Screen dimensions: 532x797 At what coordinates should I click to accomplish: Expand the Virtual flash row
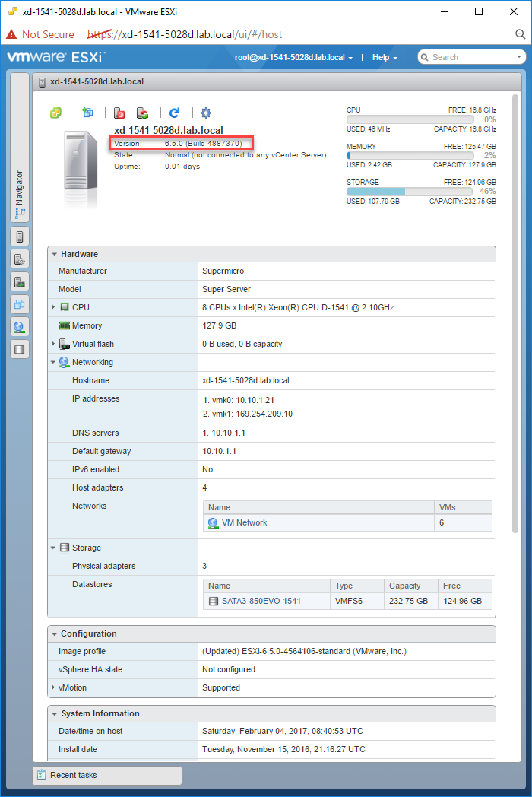pyautogui.click(x=53, y=344)
